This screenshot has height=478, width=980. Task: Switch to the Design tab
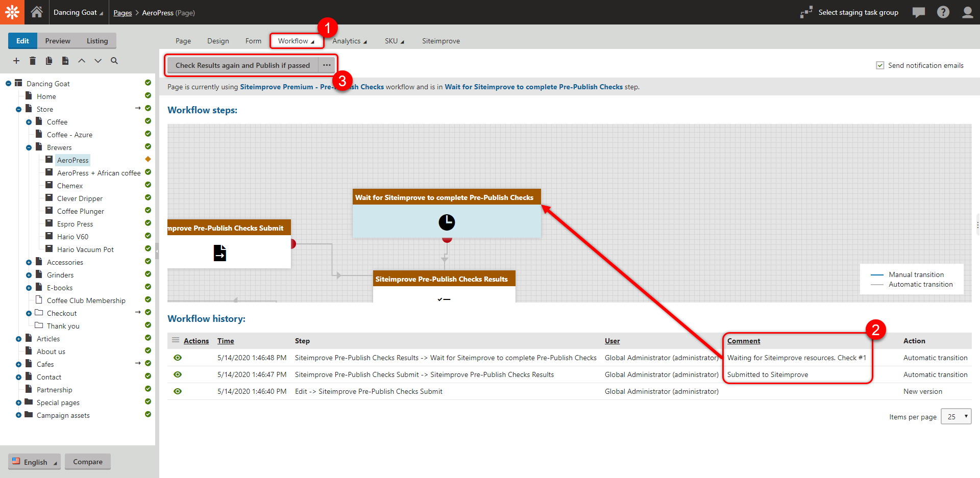[x=218, y=41]
